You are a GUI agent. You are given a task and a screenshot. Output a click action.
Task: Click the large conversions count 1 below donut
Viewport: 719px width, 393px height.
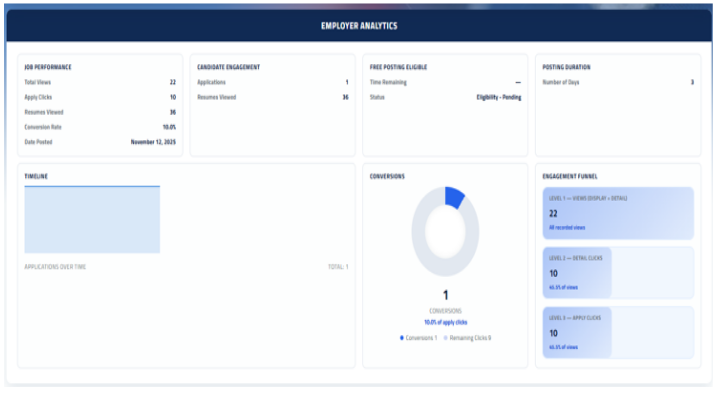[x=445, y=295]
